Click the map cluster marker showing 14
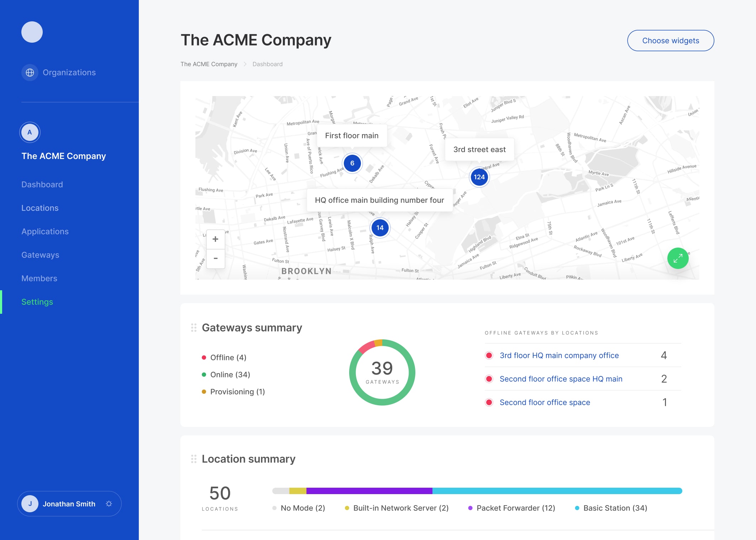This screenshot has width=756, height=540. pyautogui.click(x=380, y=228)
